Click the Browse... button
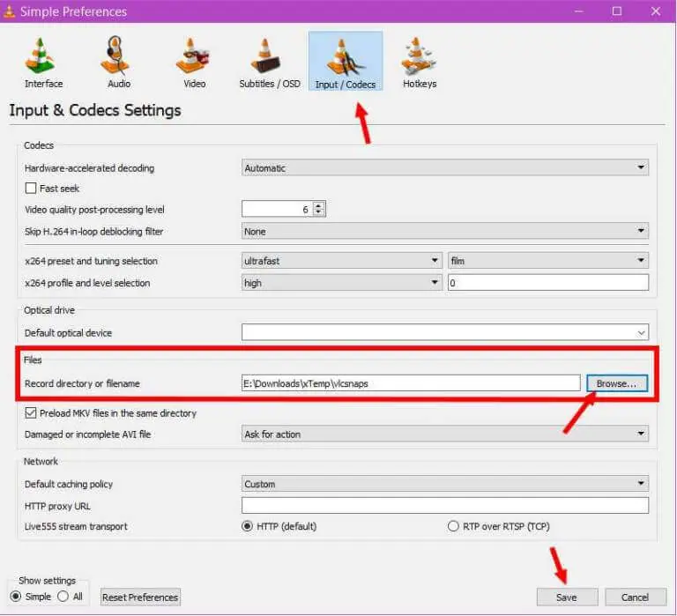 (617, 383)
